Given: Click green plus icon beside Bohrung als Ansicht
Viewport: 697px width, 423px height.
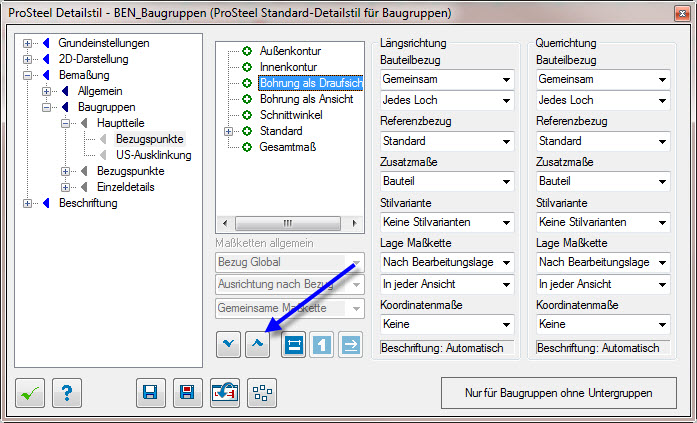Looking at the screenshot, I should click(247, 99).
